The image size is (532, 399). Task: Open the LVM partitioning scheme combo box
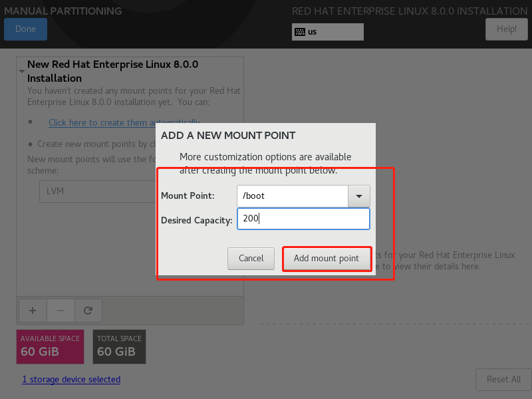[x=98, y=192]
